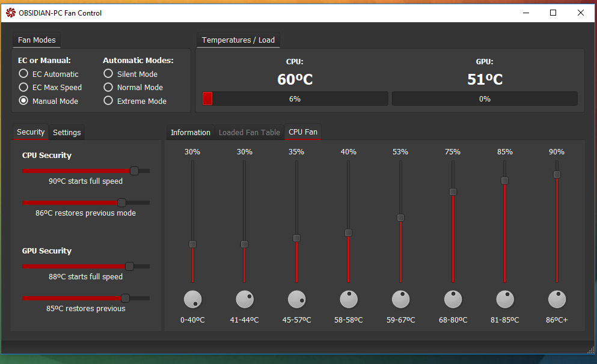Click the 68-80ºC temperature range dial

(453, 299)
